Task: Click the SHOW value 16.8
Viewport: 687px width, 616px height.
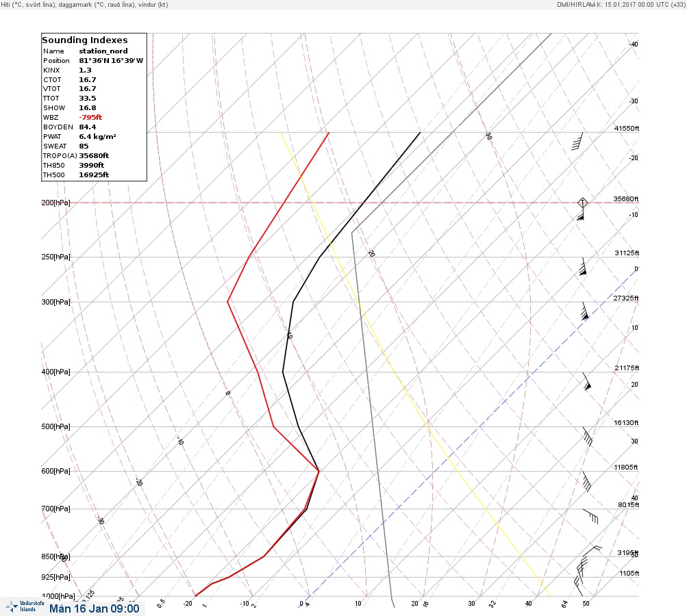Action: 87,107
